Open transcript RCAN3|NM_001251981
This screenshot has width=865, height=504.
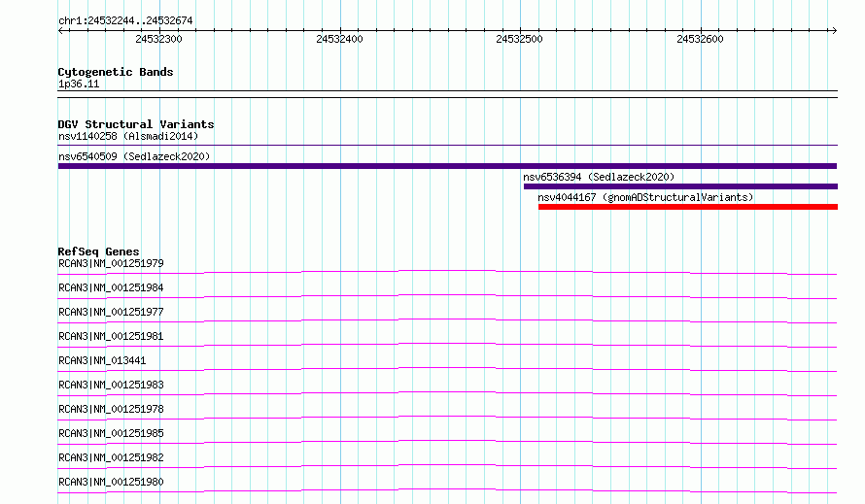[x=111, y=336]
